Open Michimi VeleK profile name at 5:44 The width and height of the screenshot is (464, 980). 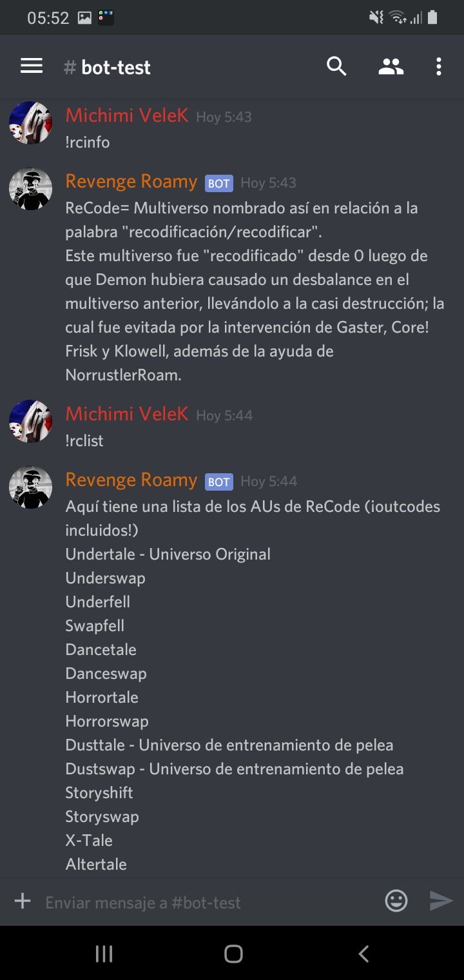[127, 414]
